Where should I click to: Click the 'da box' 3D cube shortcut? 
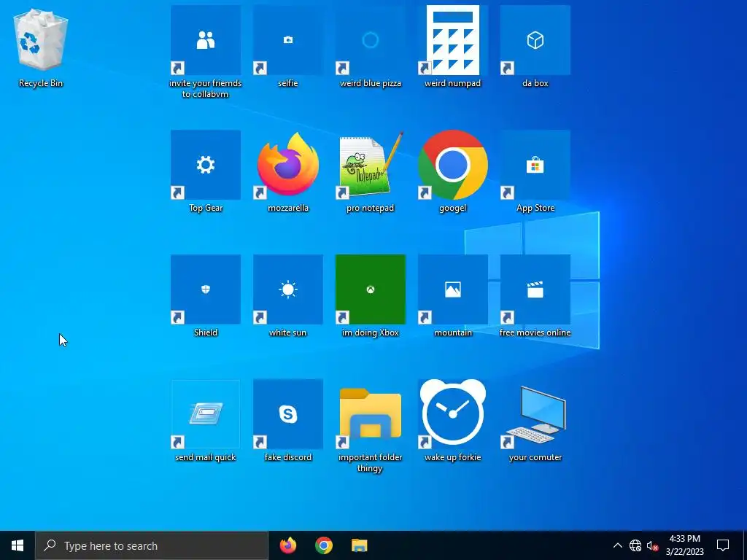(535, 46)
